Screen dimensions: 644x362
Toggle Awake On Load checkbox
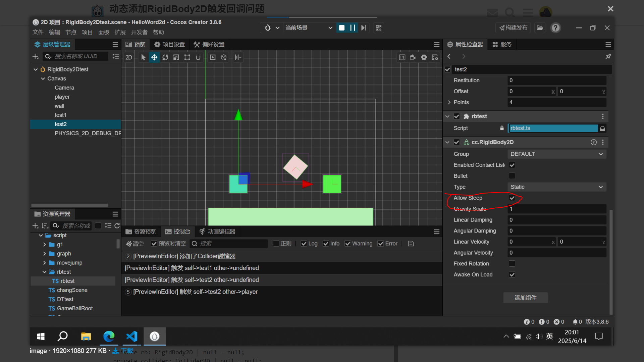click(x=512, y=275)
